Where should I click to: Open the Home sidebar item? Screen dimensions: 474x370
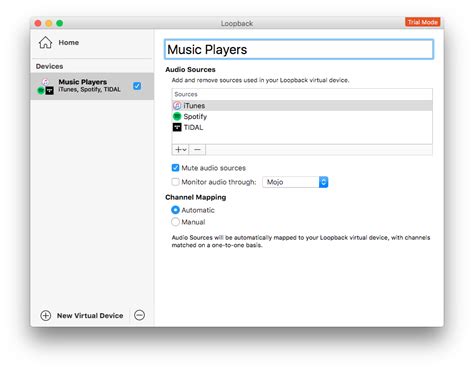[92, 43]
